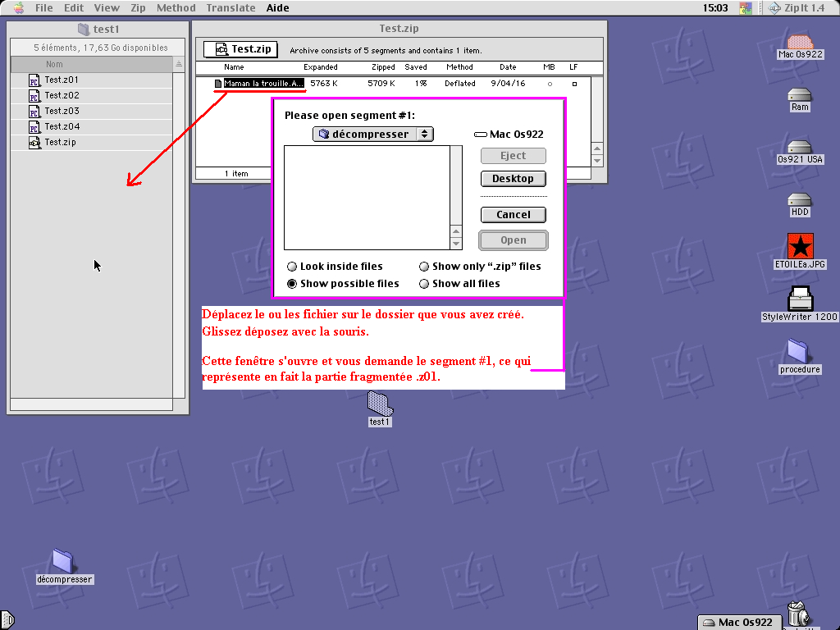Select Show only ".zip" files option

pos(424,267)
